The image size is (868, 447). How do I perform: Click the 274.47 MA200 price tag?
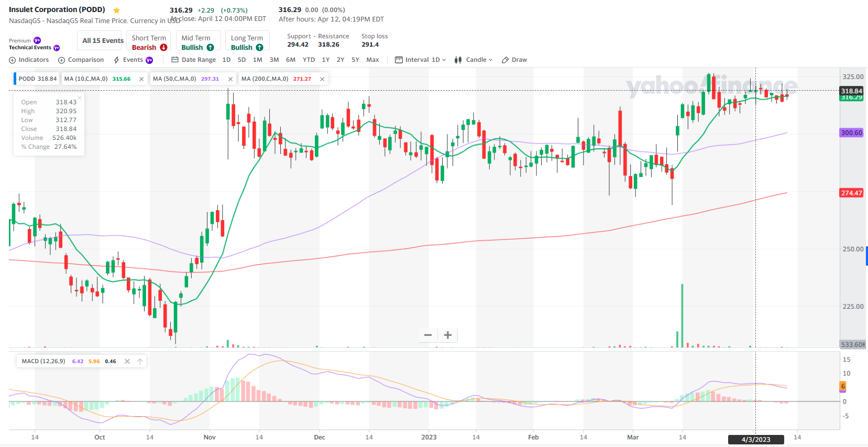851,193
